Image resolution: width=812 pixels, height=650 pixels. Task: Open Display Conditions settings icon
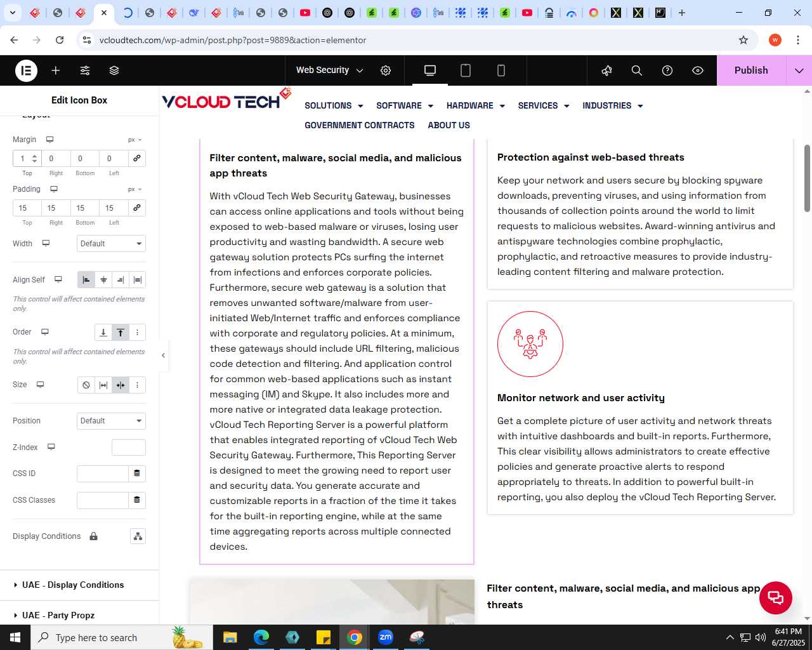[138, 536]
